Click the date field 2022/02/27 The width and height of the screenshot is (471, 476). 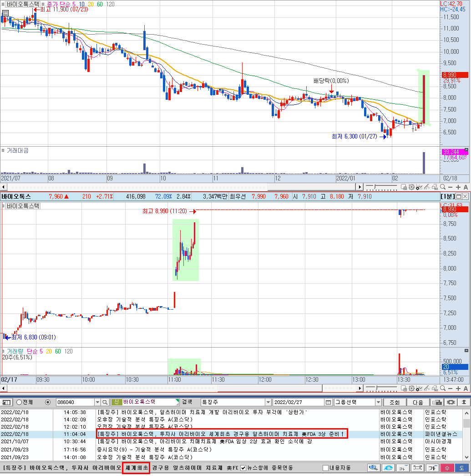tap(299, 402)
